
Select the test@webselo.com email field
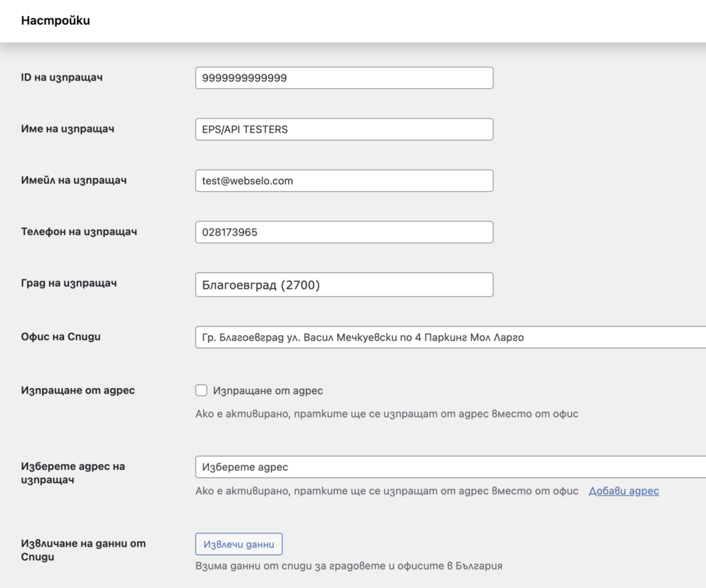pos(344,181)
